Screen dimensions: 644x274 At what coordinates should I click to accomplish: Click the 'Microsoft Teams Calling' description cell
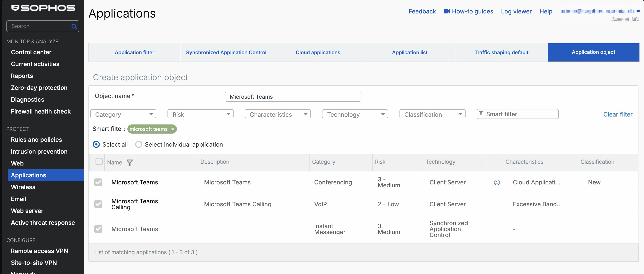click(x=237, y=204)
